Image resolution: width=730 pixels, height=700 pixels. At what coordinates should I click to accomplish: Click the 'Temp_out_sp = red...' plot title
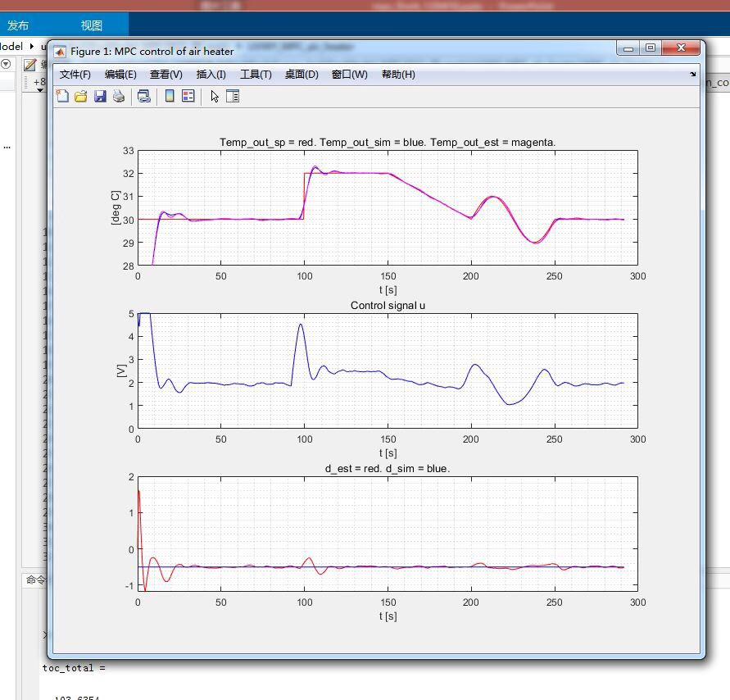[388, 142]
